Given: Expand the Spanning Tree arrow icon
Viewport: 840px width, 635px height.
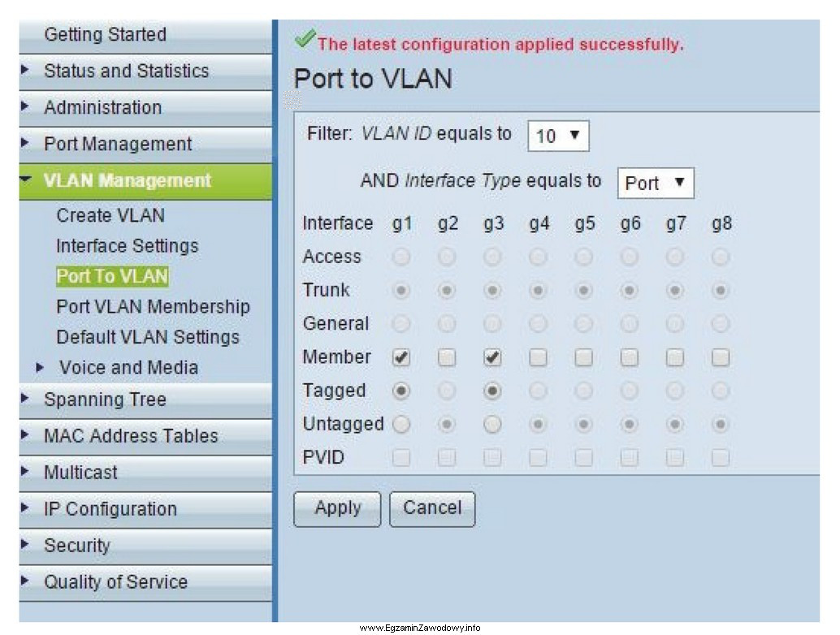Looking at the screenshot, I should [26, 400].
